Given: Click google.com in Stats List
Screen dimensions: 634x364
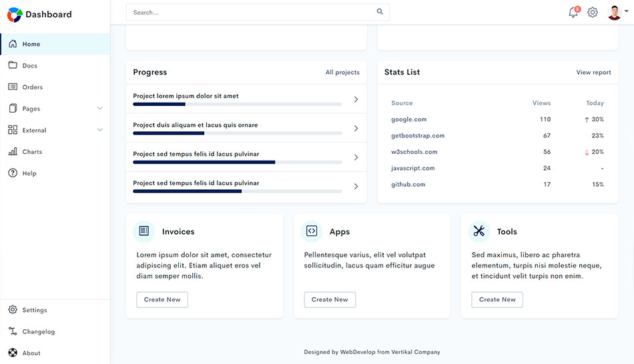Looking at the screenshot, I should (x=409, y=119).
